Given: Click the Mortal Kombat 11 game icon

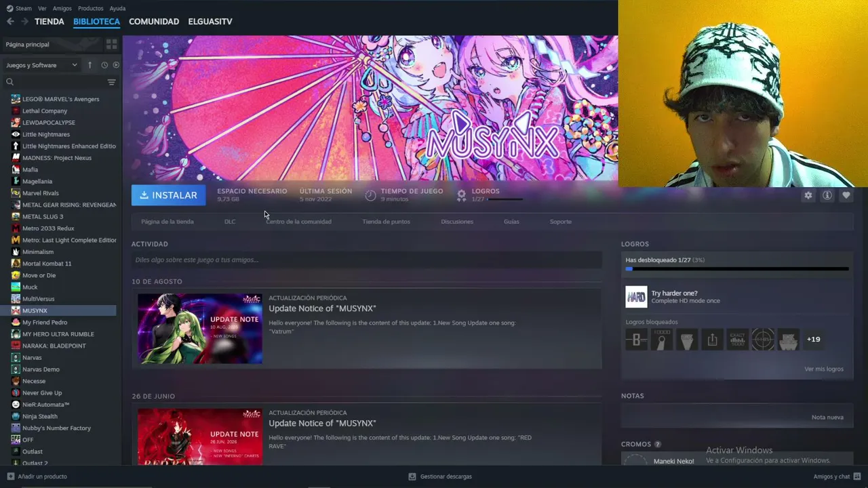Looking at the screenshot, I should point(16,264).
